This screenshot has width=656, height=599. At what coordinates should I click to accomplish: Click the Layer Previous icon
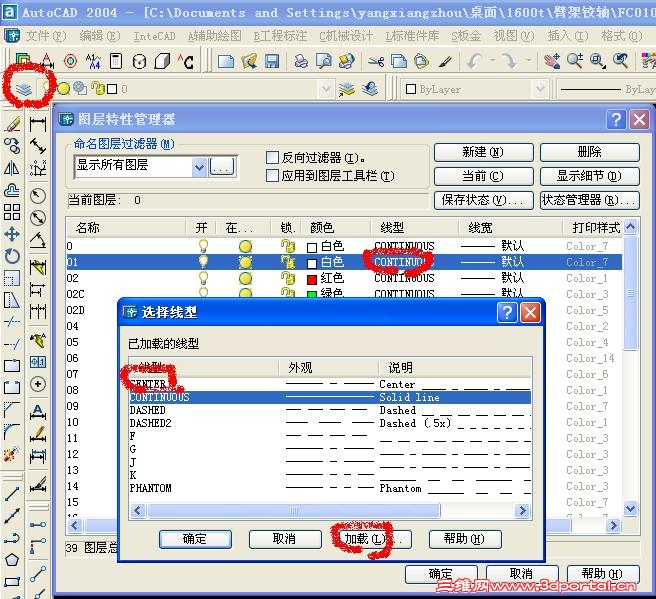(370, 89)
